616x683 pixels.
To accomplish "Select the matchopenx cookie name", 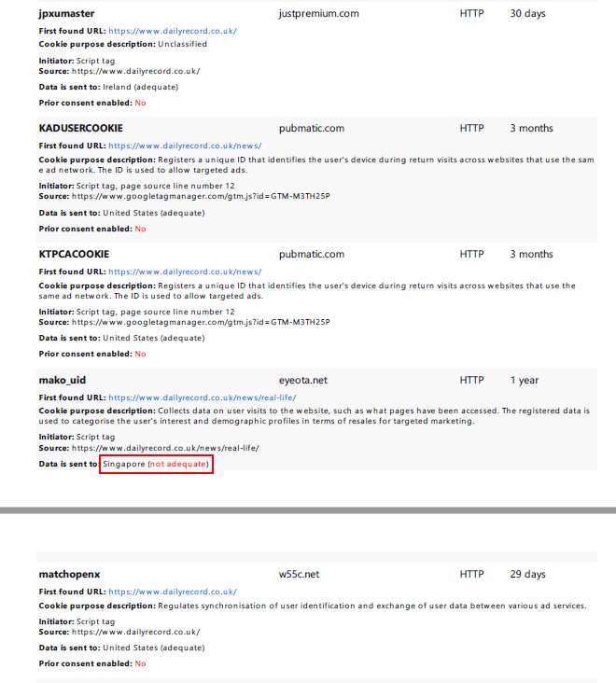I will coord(69,574).
